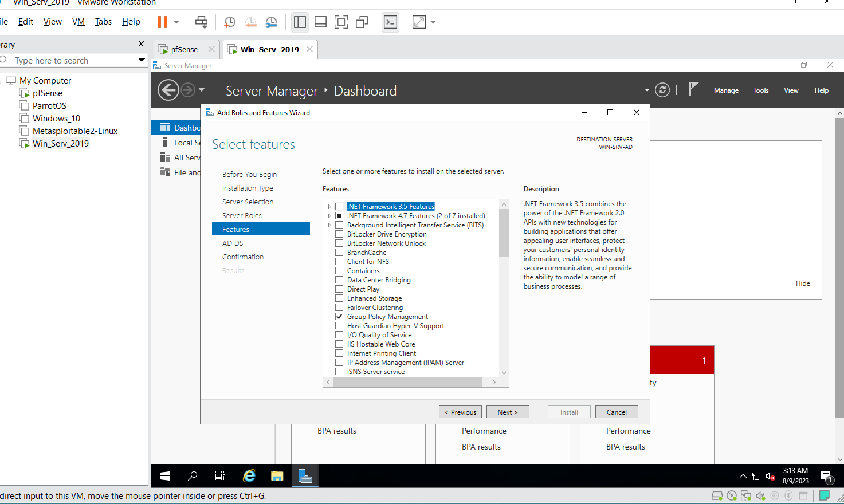Screen dimensions: 844x504
Task: Click Hide link in Server Manager
Action: click(x=803, y=283)
